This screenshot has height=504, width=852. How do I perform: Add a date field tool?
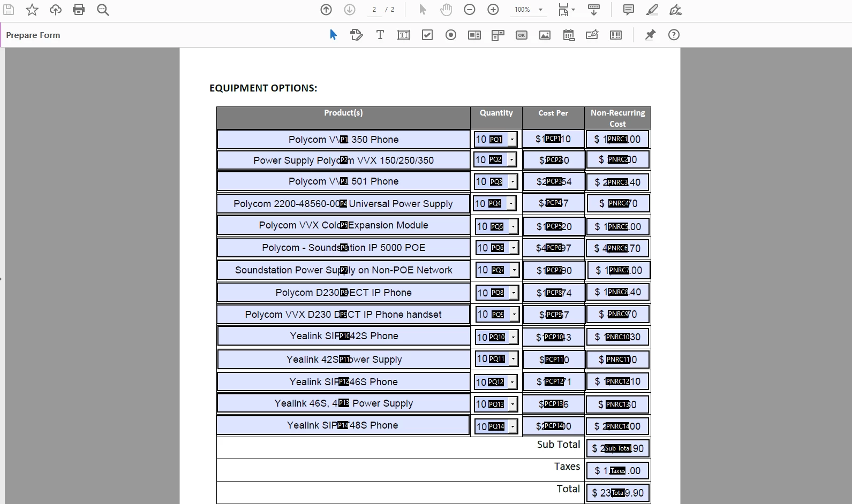point(569,35)
